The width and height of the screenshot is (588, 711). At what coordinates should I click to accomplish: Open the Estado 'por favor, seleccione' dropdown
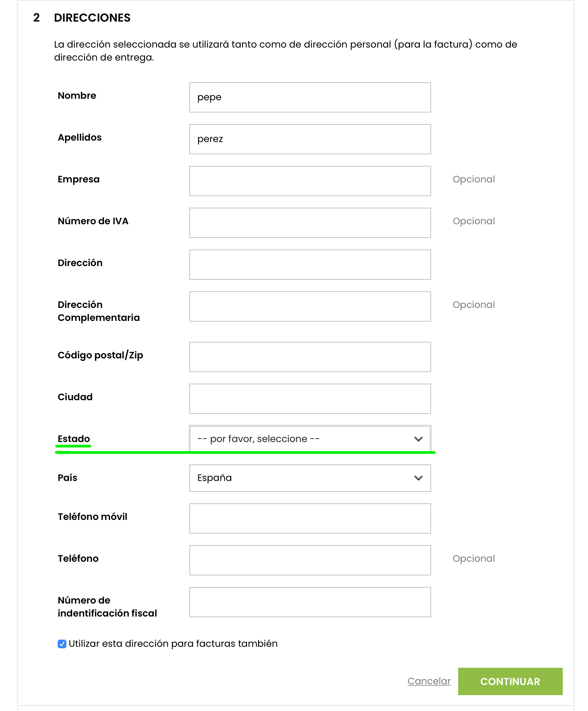(x=310, y=439)
